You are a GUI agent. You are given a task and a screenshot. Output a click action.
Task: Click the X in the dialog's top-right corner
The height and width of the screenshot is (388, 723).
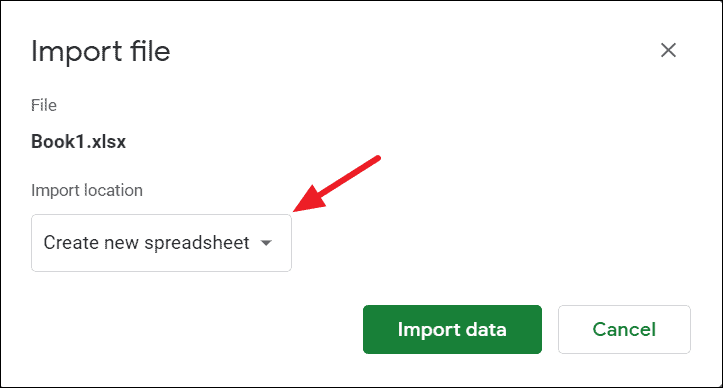click(x=668, y=50)
